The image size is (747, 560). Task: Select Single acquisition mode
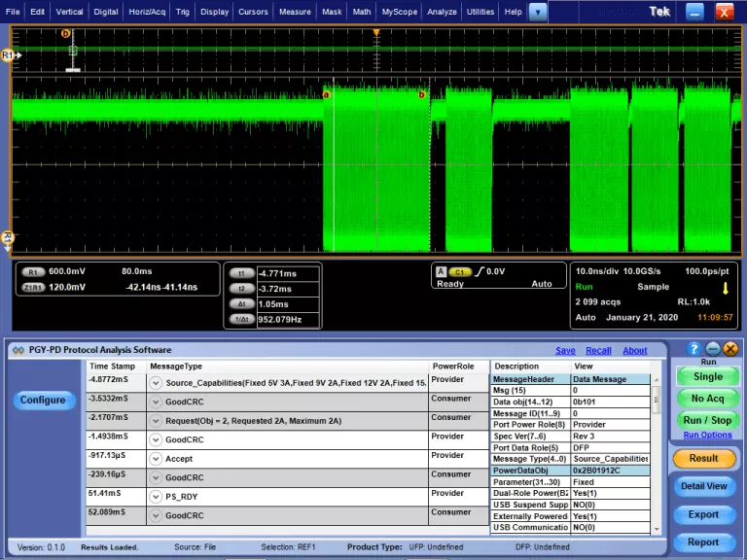coord(707,376)
